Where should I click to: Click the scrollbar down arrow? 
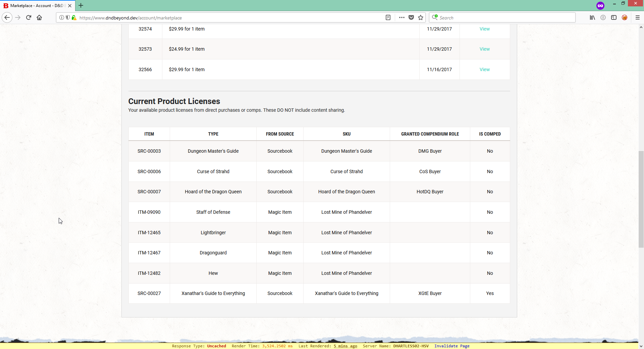pyautogui.click(x=641, y=346)
